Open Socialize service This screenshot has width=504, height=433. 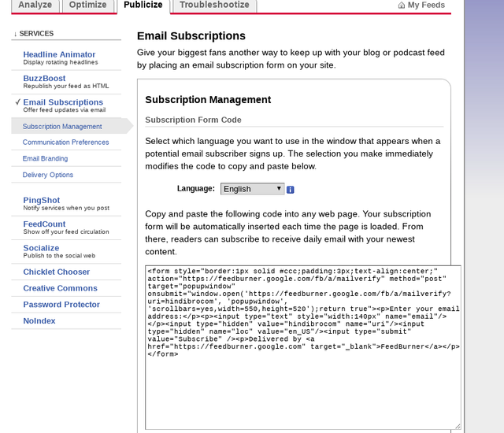pos(41,248)
